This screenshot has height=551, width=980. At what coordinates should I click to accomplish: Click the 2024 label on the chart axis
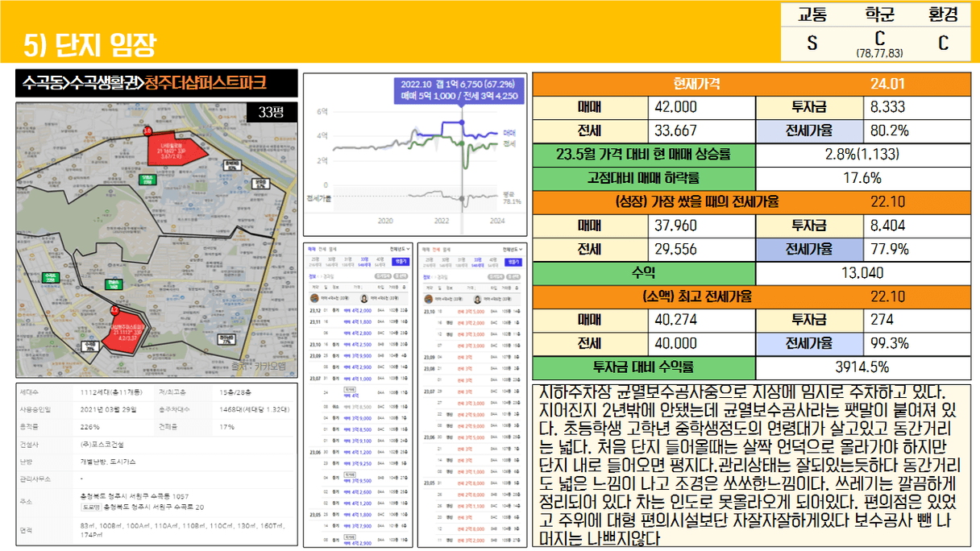pyautogui.click(x=496, y=221)
